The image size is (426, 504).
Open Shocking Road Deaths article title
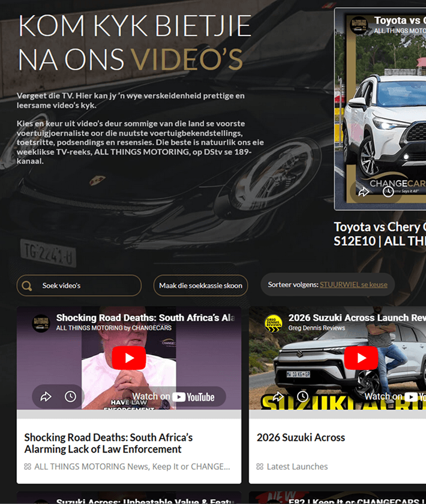[x=109, y=443]
